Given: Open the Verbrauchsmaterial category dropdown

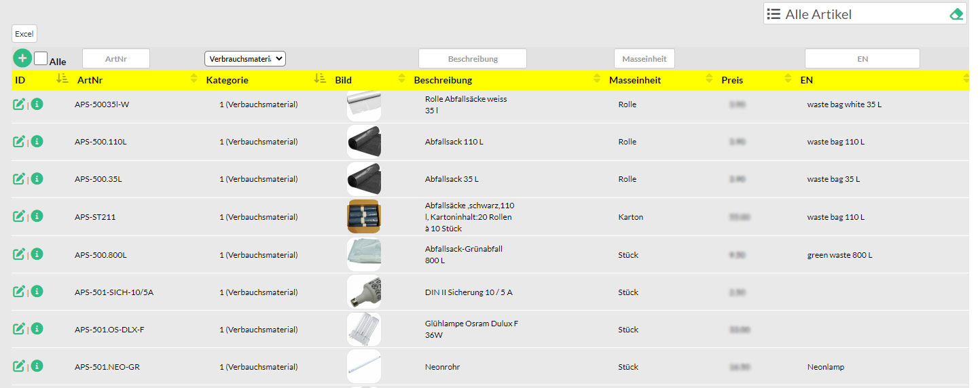Looking at the screenshot, I should pyautogui.click(x=245, y=59).
